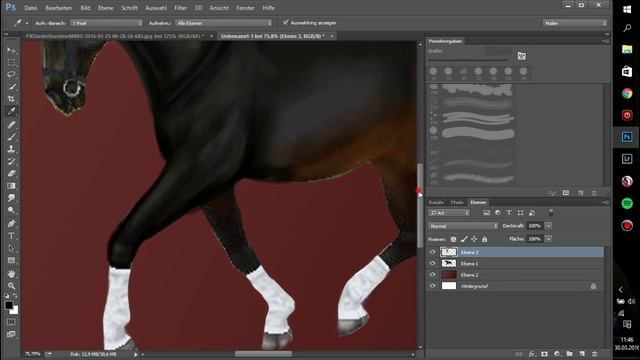Swap foreground and background colors
This screenshot has height=360, width=640.
(x=15, y=296)
